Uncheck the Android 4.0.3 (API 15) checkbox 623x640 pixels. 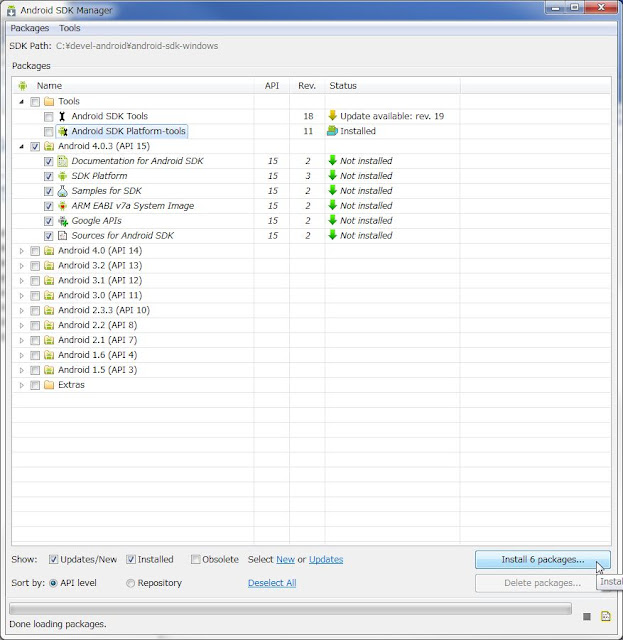click(35, 147)
